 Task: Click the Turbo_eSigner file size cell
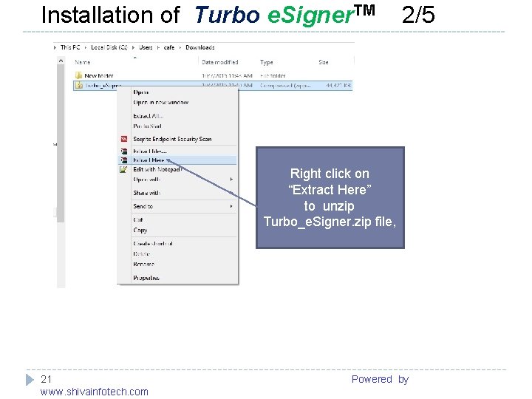338,86
